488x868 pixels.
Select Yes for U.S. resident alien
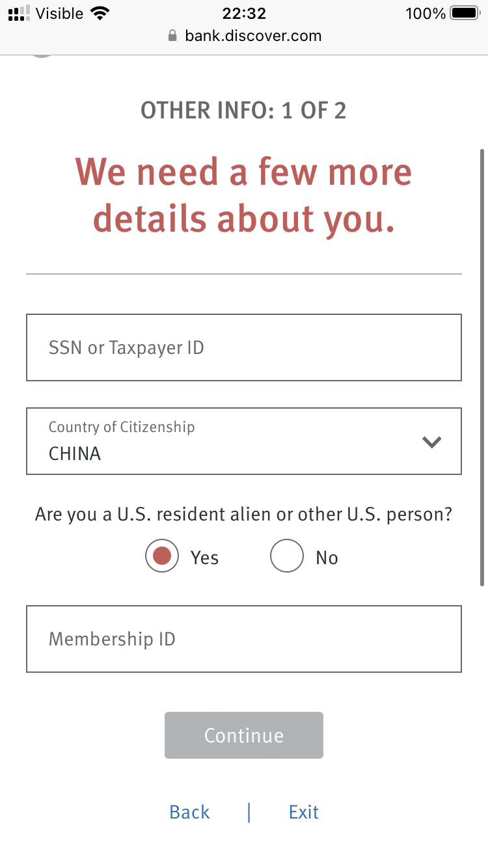161,556
